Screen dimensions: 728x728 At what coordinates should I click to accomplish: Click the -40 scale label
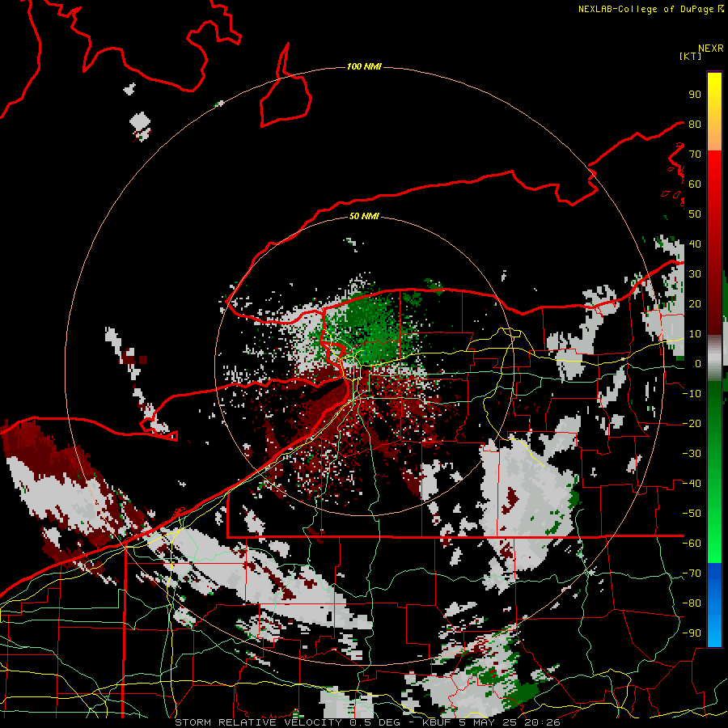click(x=692, y=484)
